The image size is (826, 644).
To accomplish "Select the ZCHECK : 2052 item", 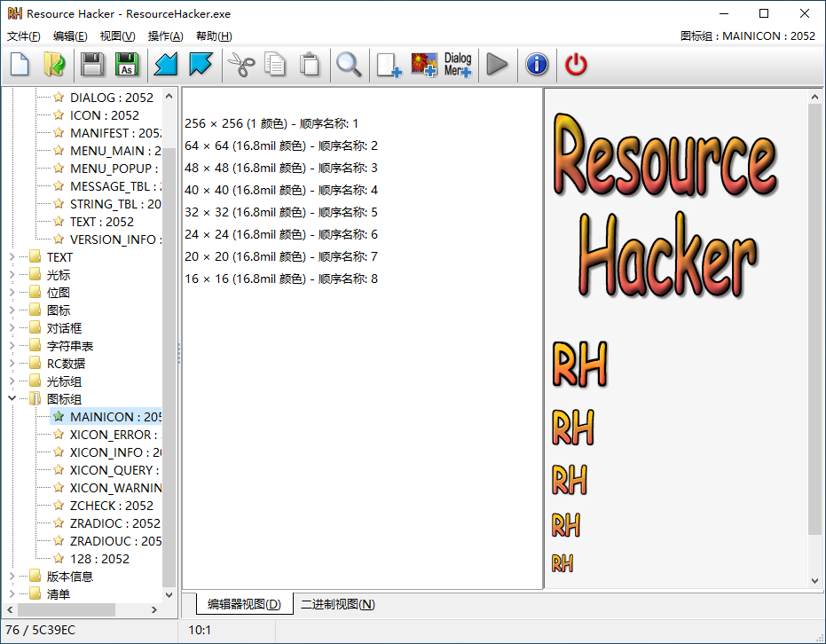I will (x=103, y=506).
